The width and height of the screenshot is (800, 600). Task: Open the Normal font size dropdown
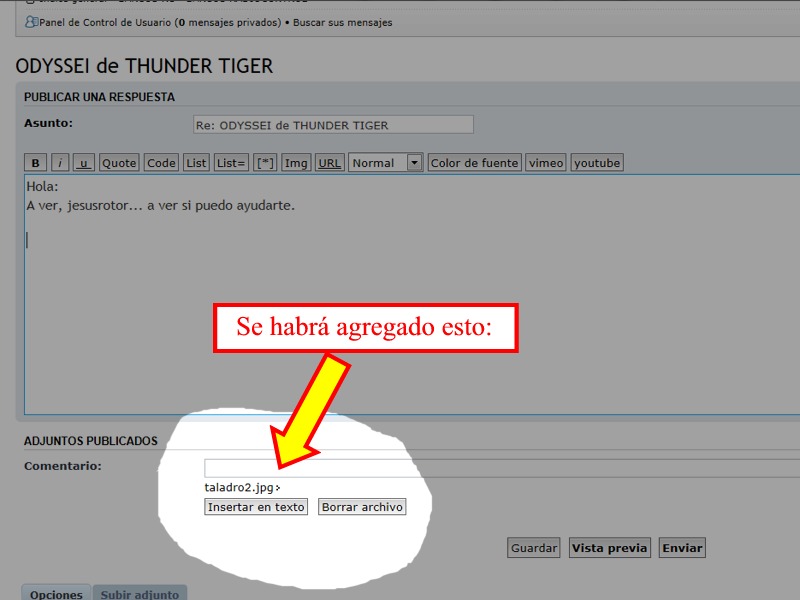click(x=386, y=163)
